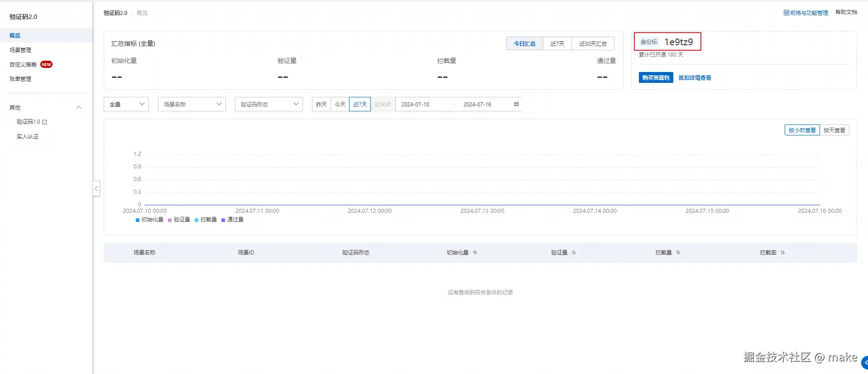Filter chart by 近7天
Image resolution: width=868 pixels, height=374 pixels.
pos(360,104)
